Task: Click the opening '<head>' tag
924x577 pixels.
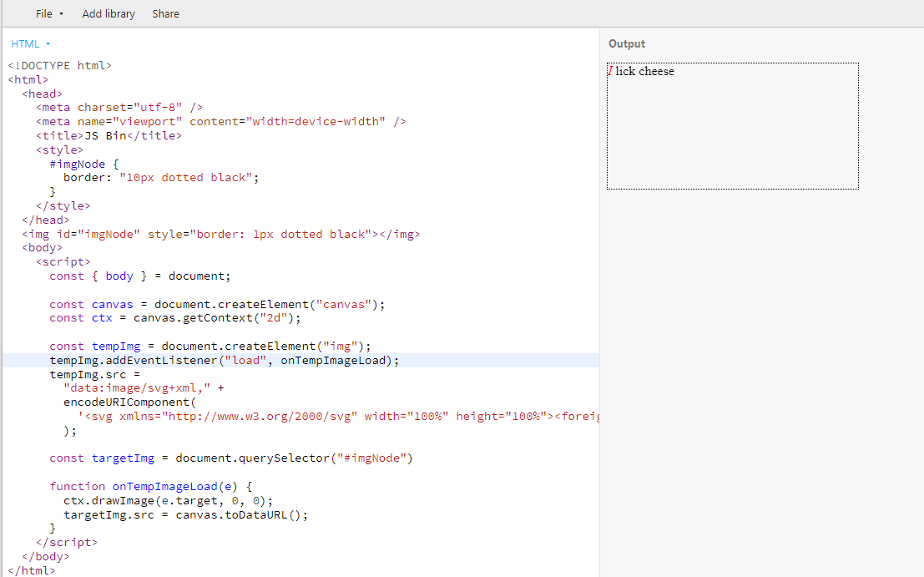Action: pyautogui.click(x=42, y=94)
